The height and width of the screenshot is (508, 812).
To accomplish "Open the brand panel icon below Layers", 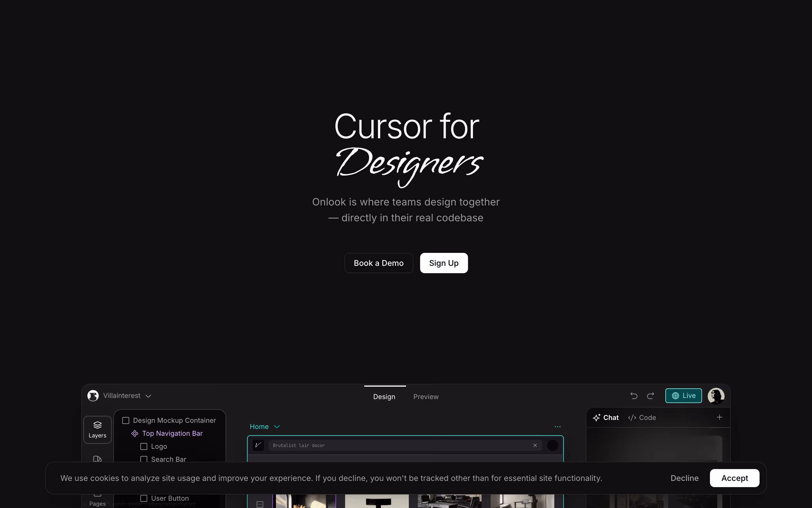I will [x=97, y=459].
